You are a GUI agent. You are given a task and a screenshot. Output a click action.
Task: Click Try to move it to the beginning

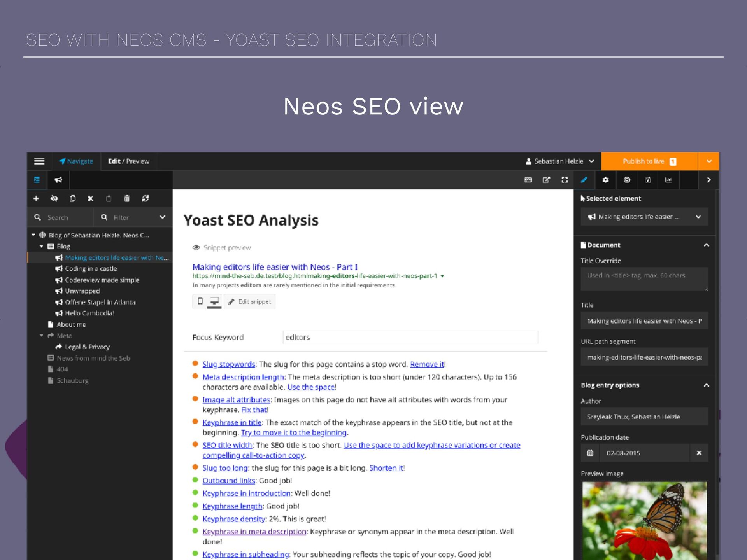(294, 432)
